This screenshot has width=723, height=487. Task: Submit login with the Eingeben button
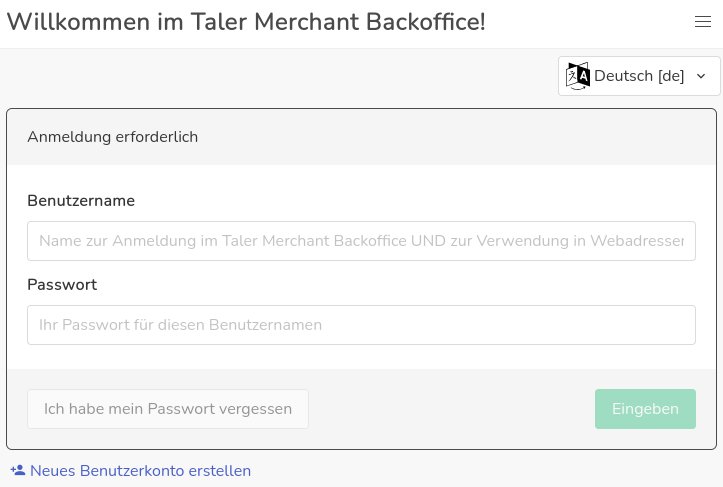click(x=645, y=409)
